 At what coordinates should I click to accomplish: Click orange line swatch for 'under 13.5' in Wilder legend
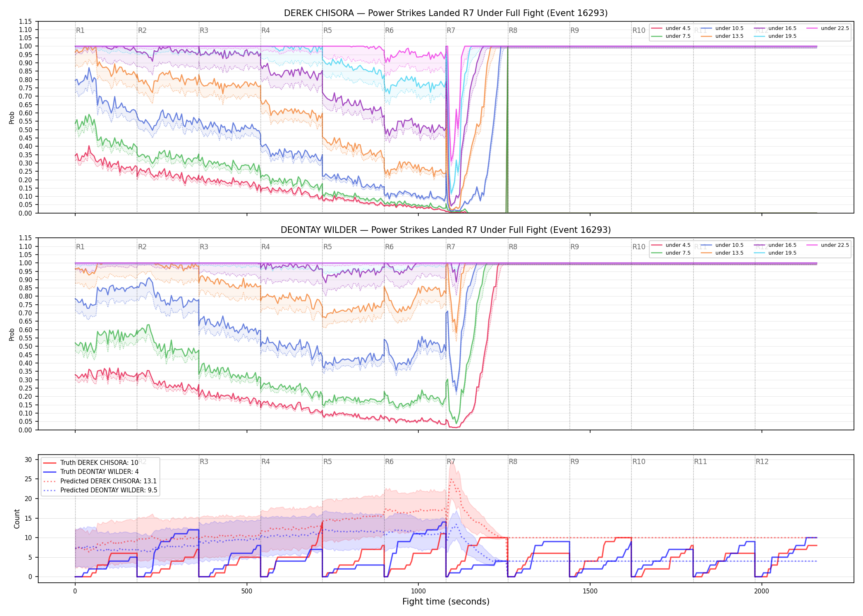click(x=706, y=253)
